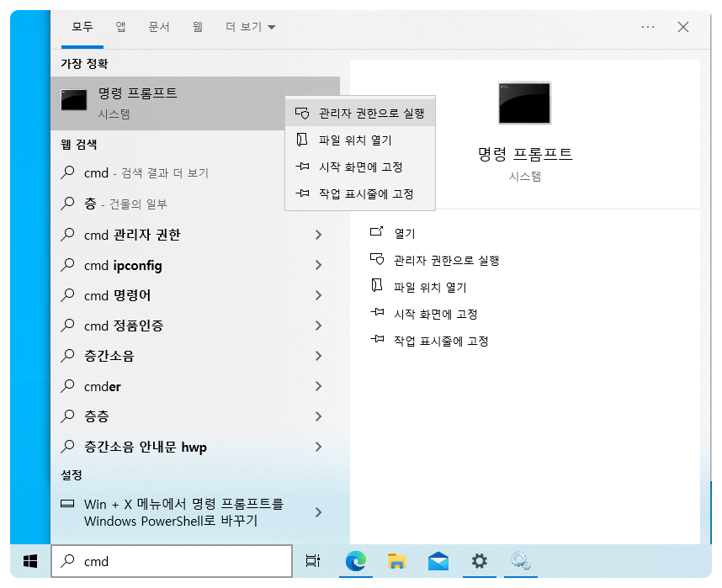Screen dimensions: 722x588
Task: Click pin icon beside right-panel 작업 표시줄에 고정
Action: point(377,339)
